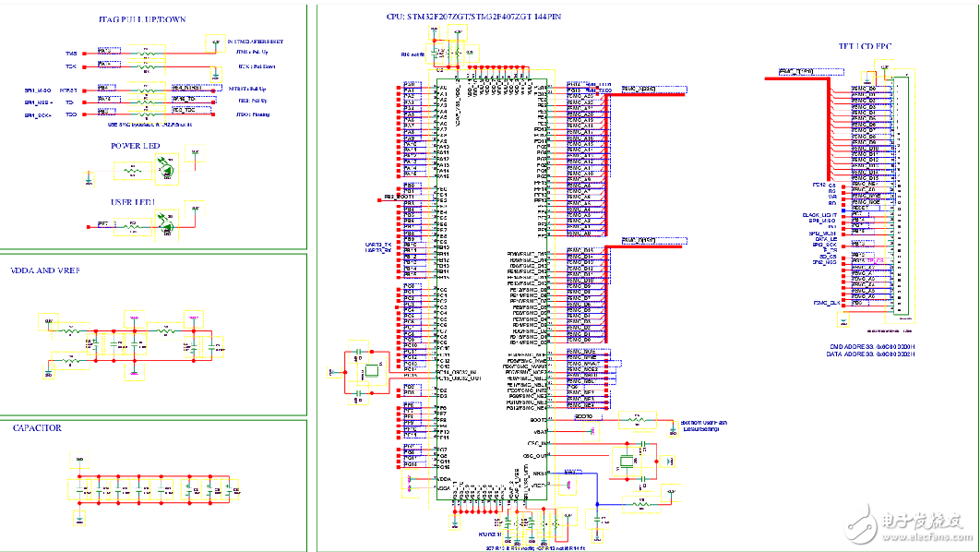The height and width of the screenshot is (552, 980).
Task: Click the CAPACITOR section heading
Action: tap(37, 427)
